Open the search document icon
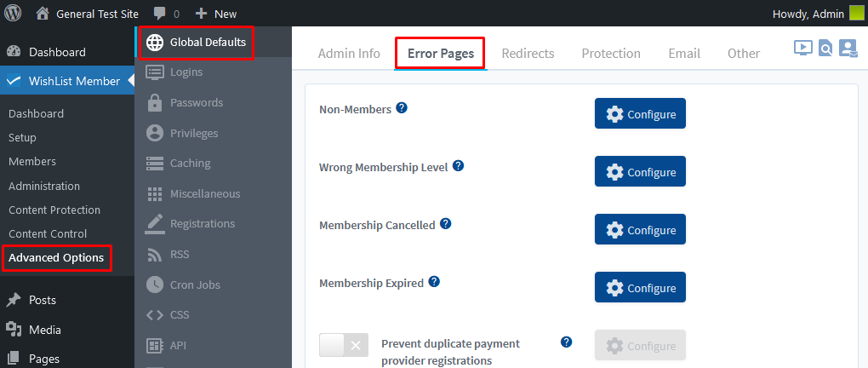This screenshot has height=368, width=868. 825,49
